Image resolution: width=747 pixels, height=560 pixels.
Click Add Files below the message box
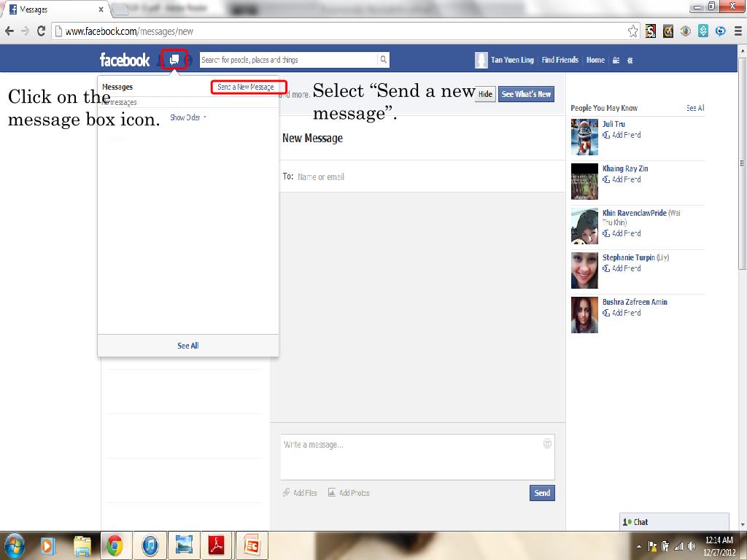300,493
